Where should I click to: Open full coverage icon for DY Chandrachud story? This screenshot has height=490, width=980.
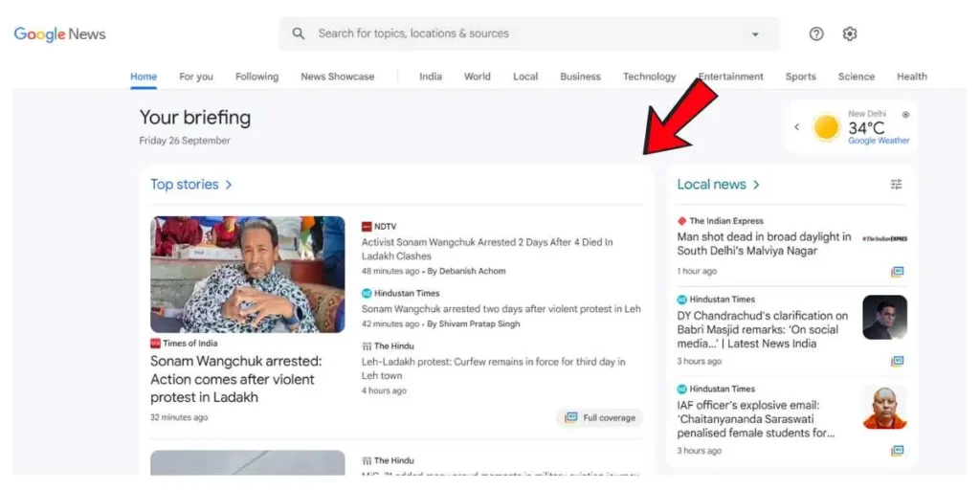click(897, 361)
